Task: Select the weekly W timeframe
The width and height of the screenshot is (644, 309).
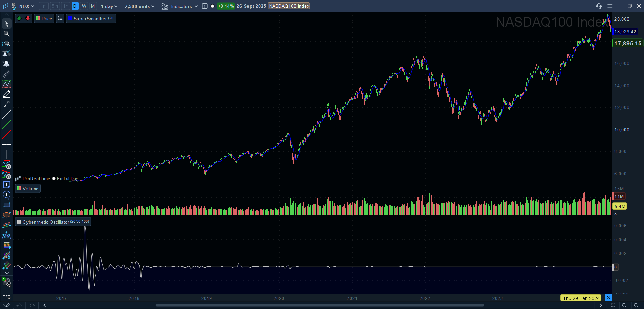Action: 84,6
